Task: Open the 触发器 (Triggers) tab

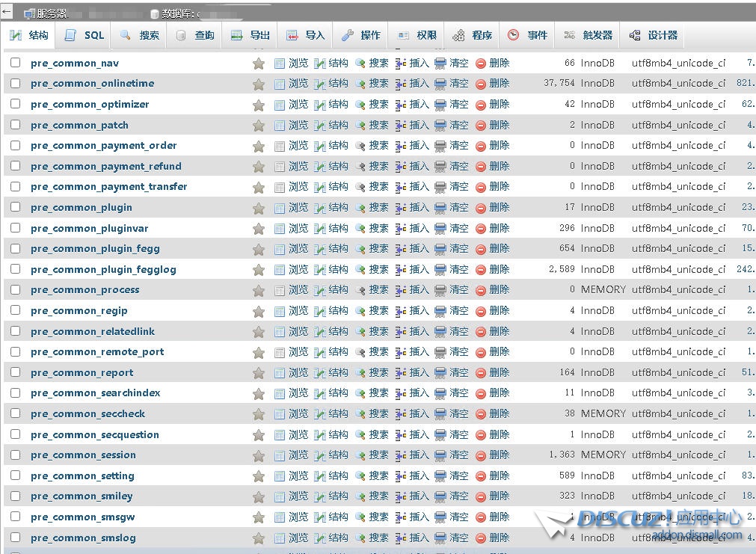Action: pyautogui.click(x=588, y=35)
